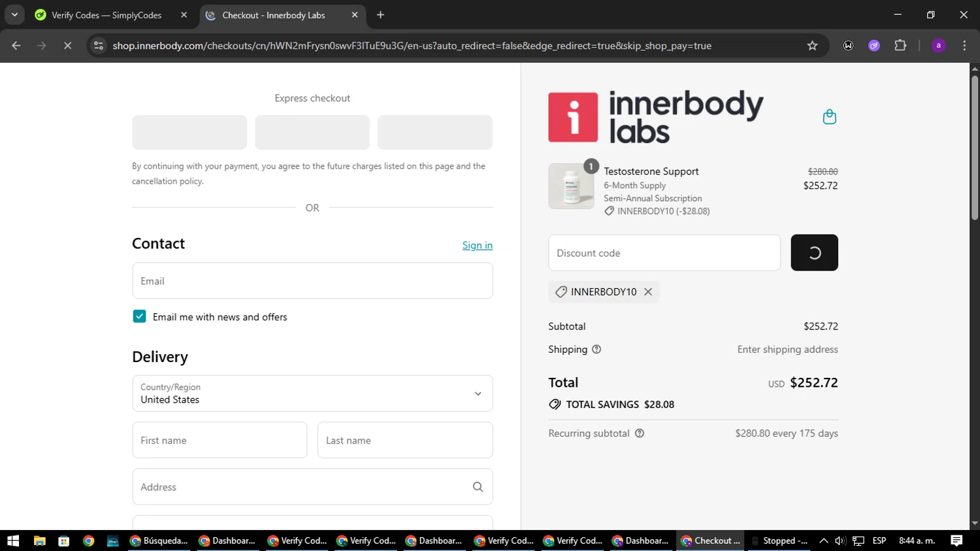Focus the Discount code field

pyautogui.click(x=664, y=253)
